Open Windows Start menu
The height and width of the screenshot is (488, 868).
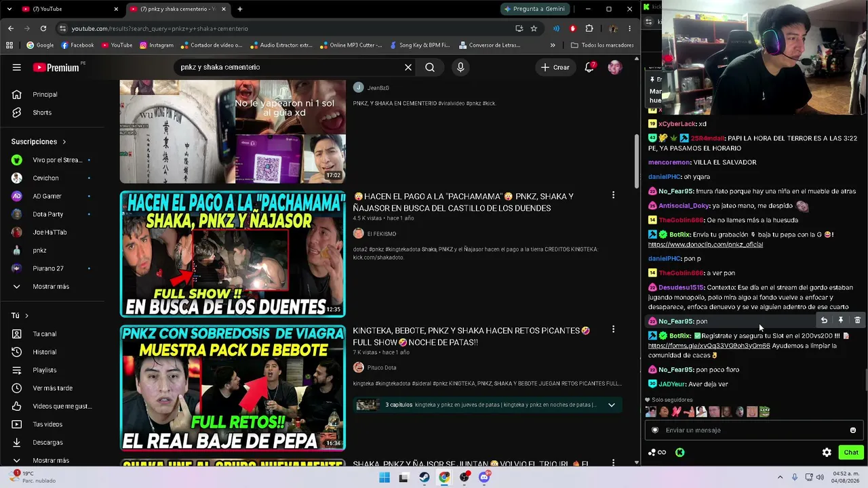(384, 477)
